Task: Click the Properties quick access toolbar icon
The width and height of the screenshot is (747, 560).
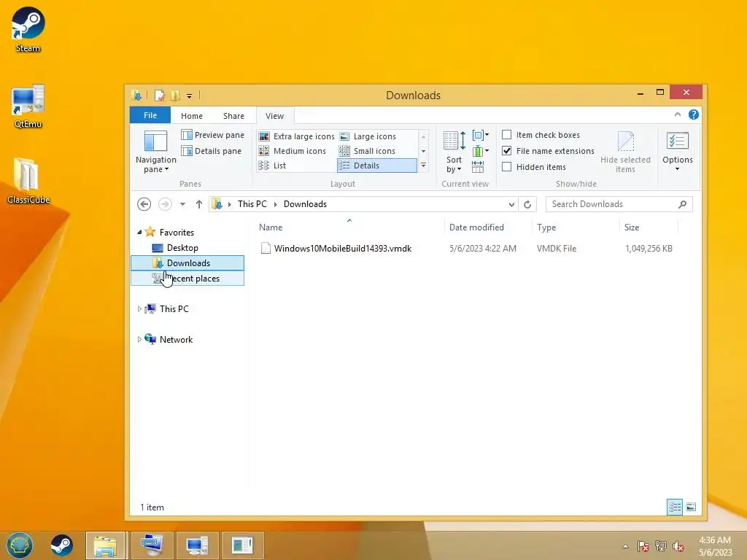Action: [160, 96]
